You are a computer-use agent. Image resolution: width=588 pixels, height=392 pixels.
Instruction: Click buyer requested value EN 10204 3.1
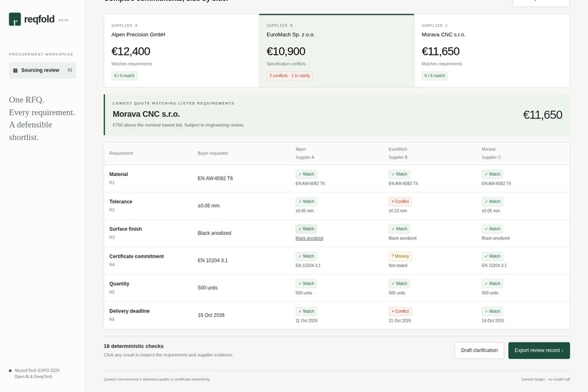(212, 261)
